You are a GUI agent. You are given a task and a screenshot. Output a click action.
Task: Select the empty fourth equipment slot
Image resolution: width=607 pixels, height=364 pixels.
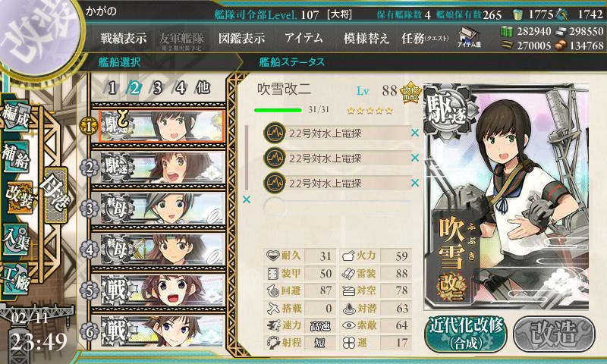[337, 207]
